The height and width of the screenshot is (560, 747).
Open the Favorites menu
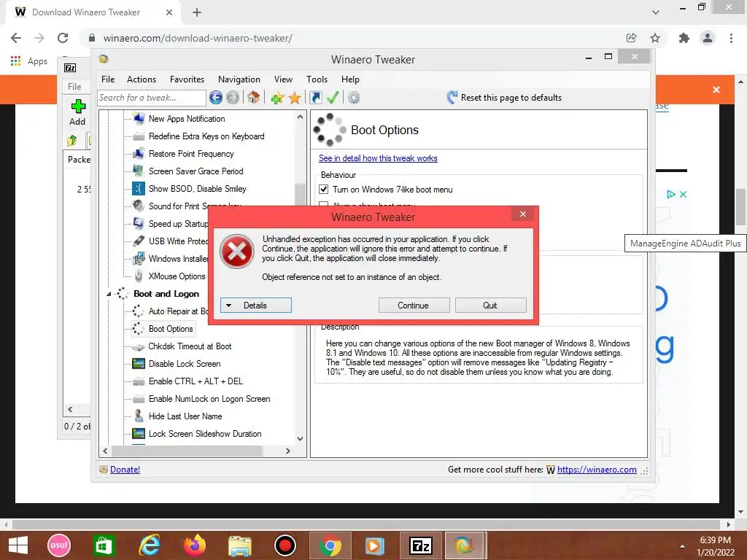(x=187, y=79)
